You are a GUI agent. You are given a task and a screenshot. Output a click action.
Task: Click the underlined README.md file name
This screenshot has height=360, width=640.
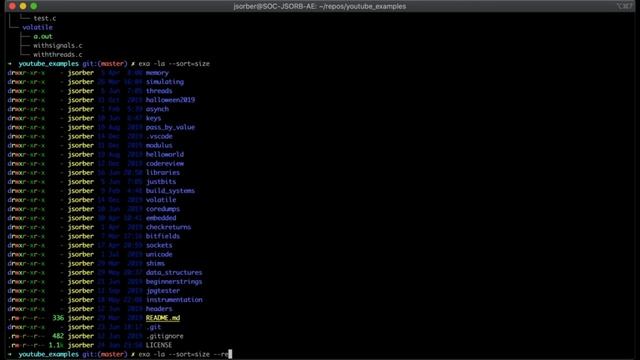(163, 318)
